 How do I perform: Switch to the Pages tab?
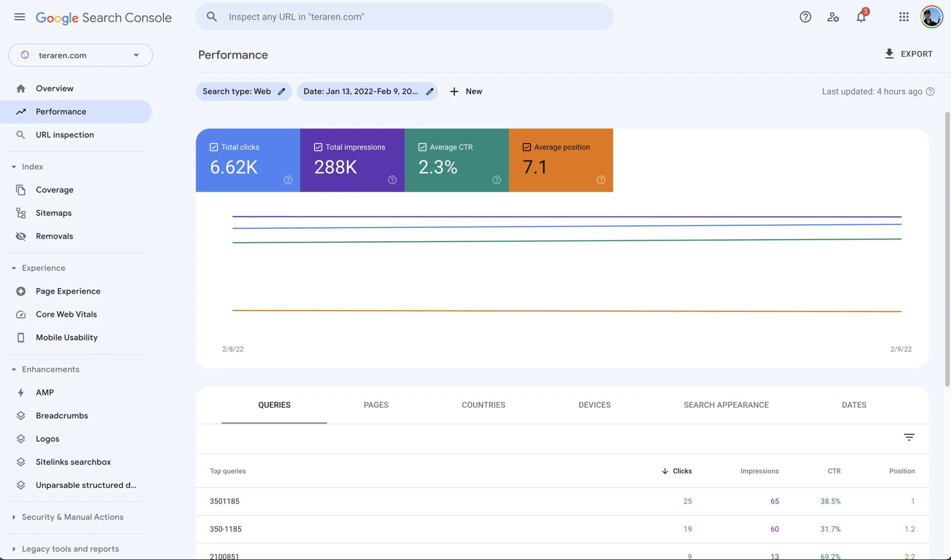tap(376, 405)
